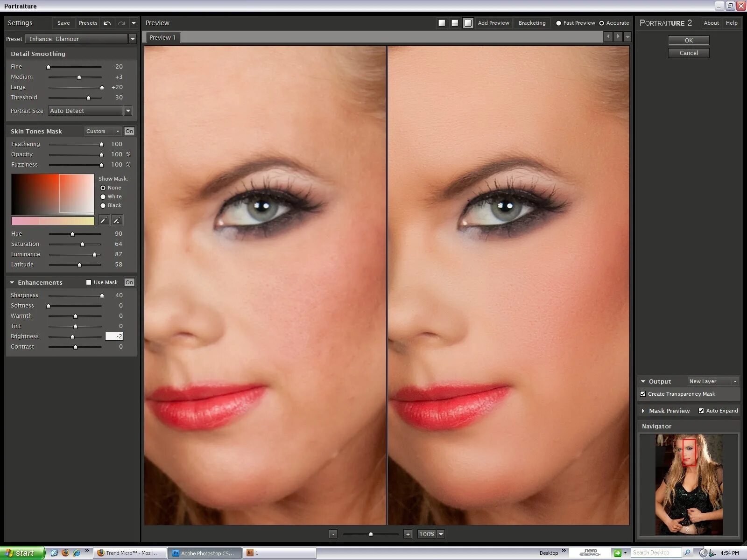Uncheck the Auto Expand option
The width and height of the screenshot is (747, 560).
(x=701, y=411)
